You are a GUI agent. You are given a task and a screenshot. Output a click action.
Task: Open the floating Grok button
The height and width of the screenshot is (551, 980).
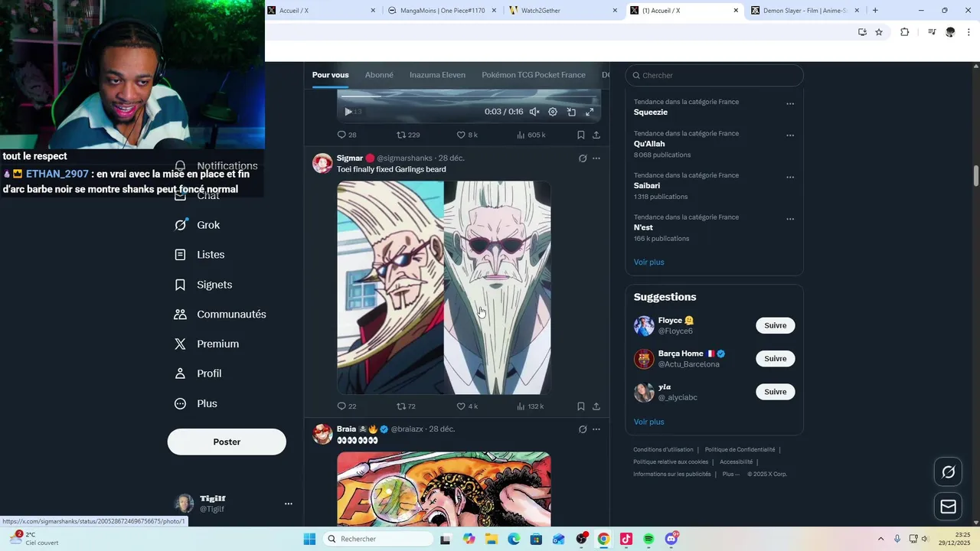pyautogui.click(x=948, y=472)
